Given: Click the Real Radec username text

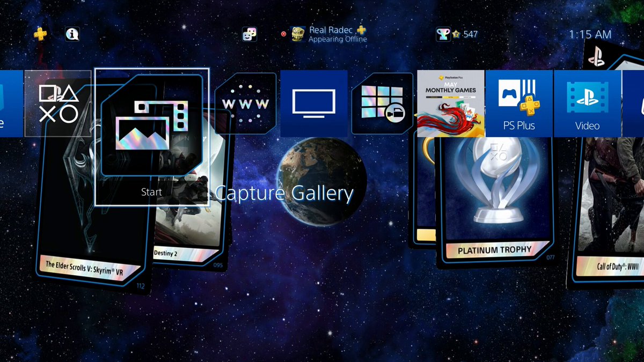Looking at the screenshot, I should tap(331, 30).
